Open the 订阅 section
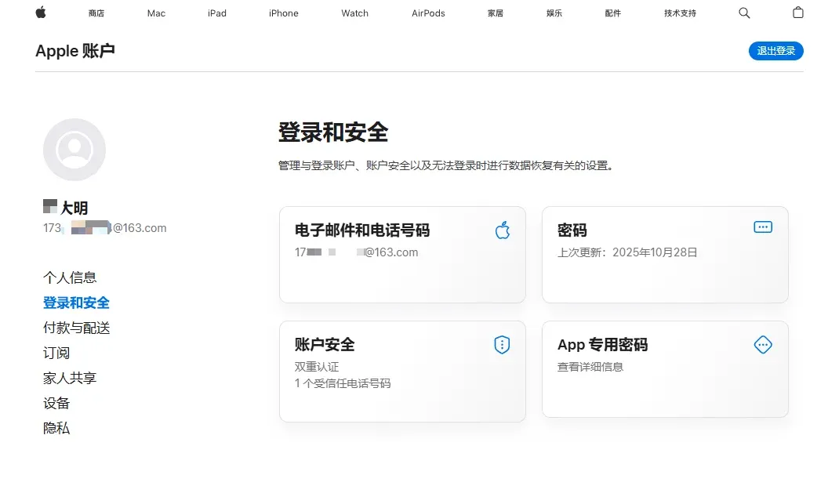 (x=56, y=353)
